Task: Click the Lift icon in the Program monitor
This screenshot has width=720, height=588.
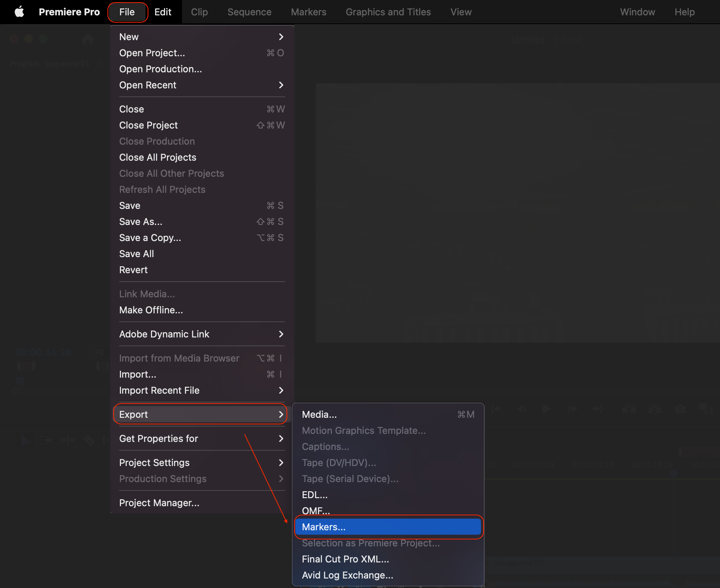Action: [x=629, y=409]
